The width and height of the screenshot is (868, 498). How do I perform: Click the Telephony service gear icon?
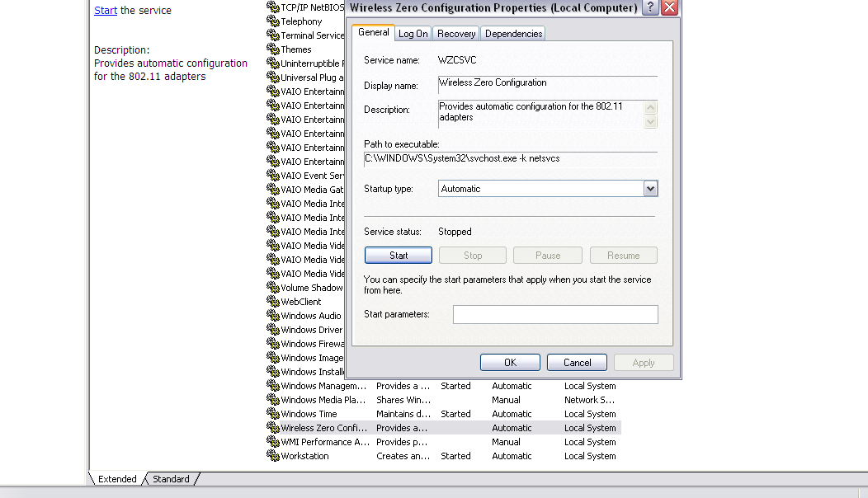[273, 21]
